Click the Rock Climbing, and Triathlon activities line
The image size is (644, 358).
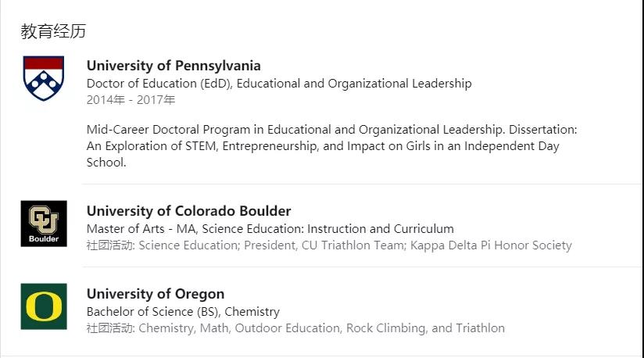pyautogui.click(x=295, y=328)
